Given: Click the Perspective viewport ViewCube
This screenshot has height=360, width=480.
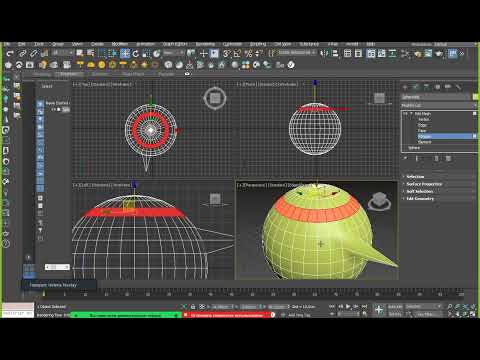Looking at the screenshot, I should pyautogui.click(x=379, y=201).
